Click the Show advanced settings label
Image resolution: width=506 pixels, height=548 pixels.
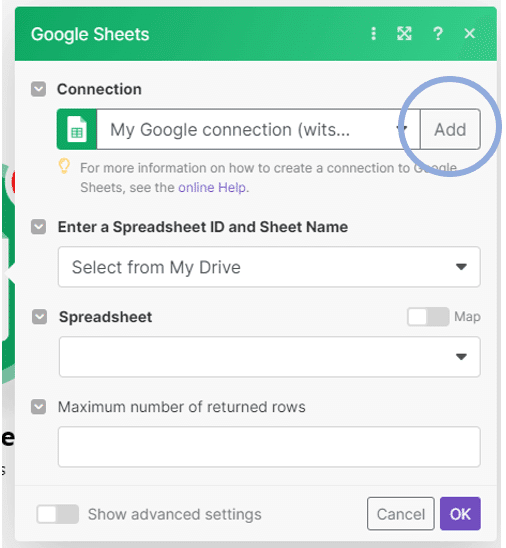click(175, 514)
